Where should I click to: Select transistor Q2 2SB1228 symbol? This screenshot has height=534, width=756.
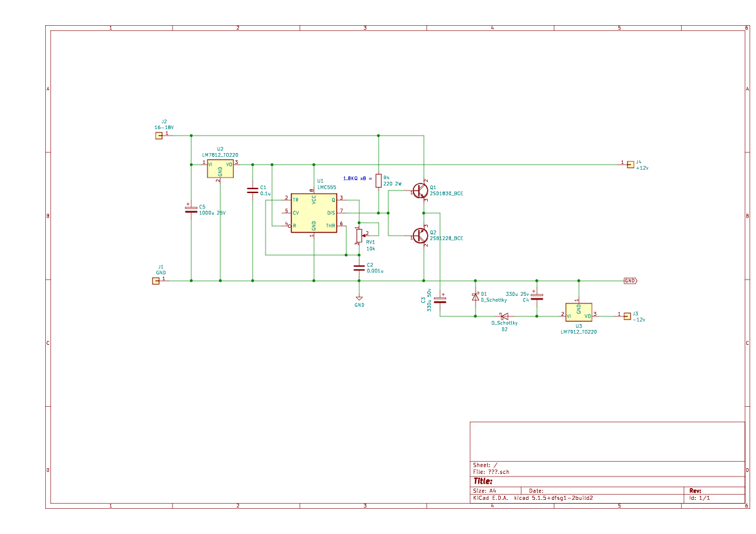click(420, 236)
